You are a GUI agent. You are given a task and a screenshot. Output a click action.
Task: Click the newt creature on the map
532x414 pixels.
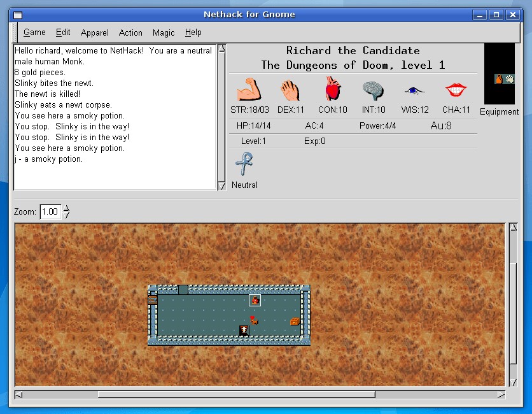pos(253,320)
